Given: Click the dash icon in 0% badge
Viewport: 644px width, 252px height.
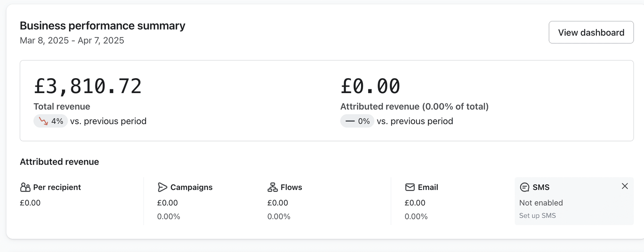Looking at the screenshot, I should 350,121.
